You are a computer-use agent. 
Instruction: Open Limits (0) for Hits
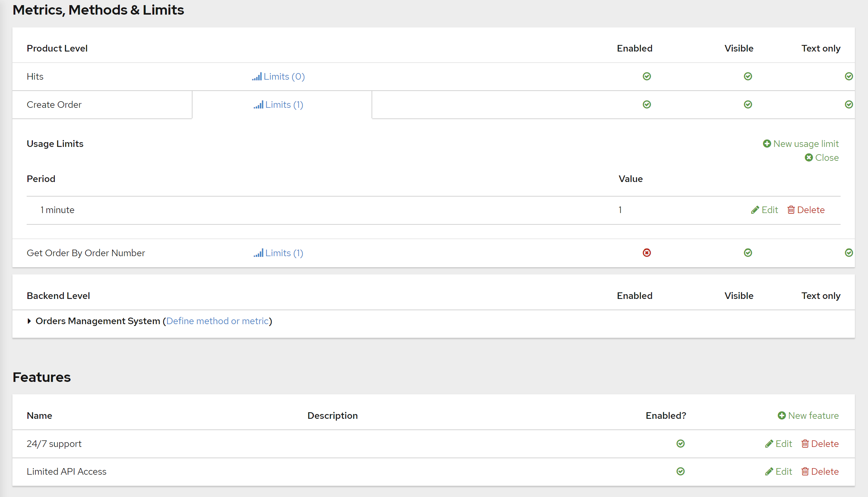(x=278, y=76)
